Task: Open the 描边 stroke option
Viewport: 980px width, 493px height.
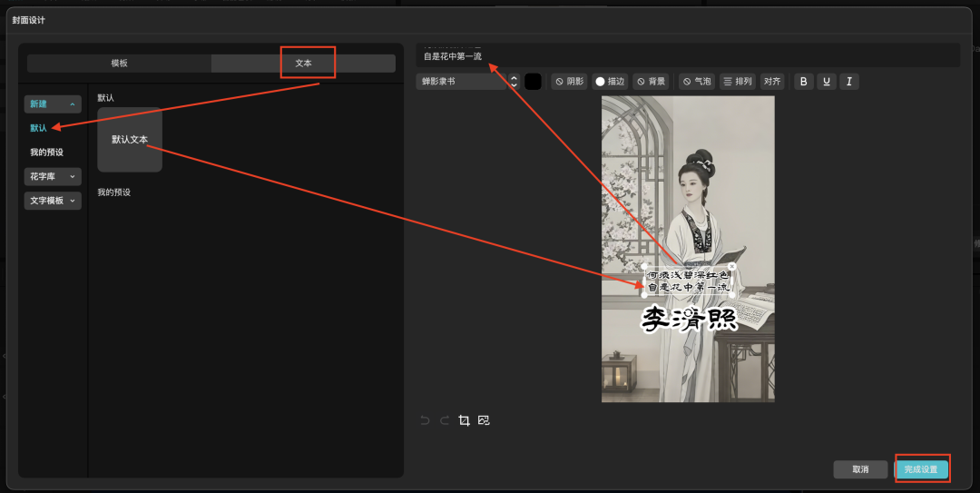Action: [x=610, y=82]
